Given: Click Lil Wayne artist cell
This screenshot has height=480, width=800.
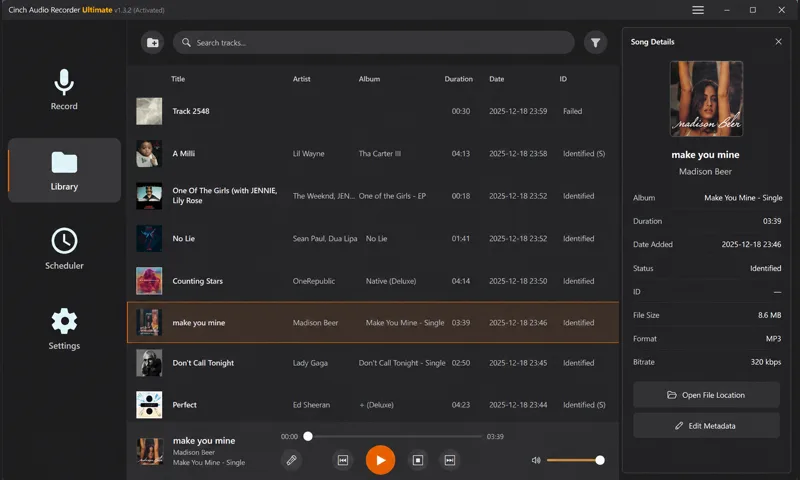Looking at the screenshot, I should coord(308,154).
